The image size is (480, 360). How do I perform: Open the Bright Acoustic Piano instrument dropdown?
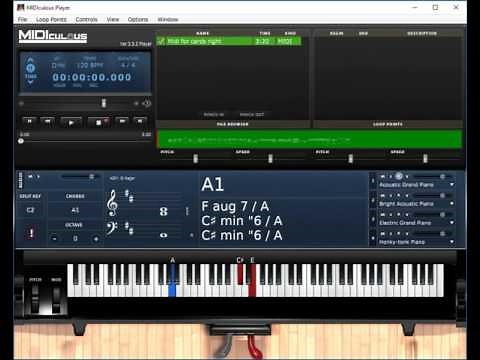[452, 204]
